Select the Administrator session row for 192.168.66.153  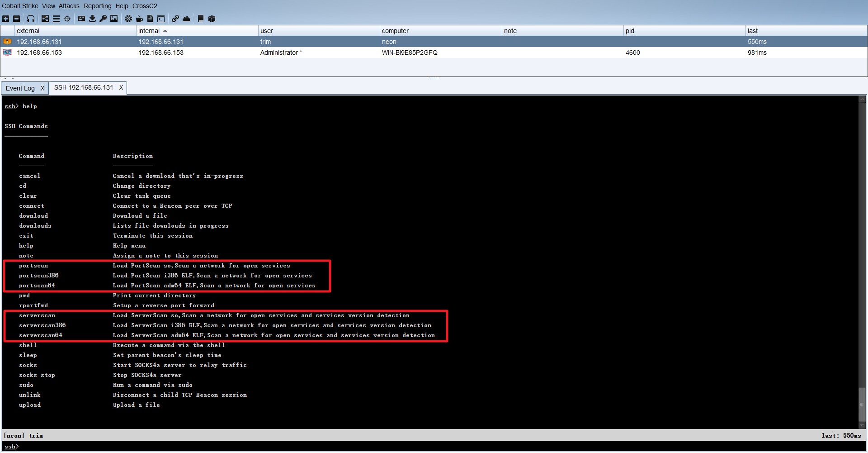pyautogui.click(x=280, y=52)
